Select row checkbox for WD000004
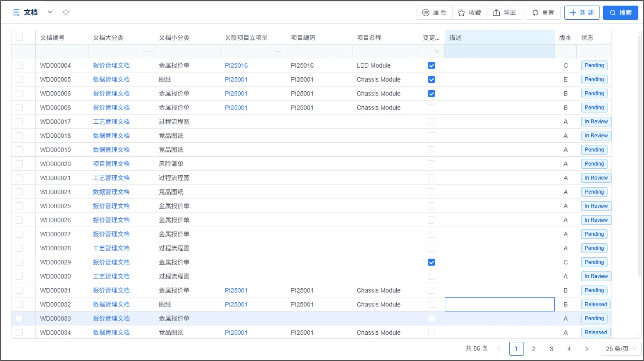Image resolution: width=644 pixels, height=361 pixels. click(19, 65)
